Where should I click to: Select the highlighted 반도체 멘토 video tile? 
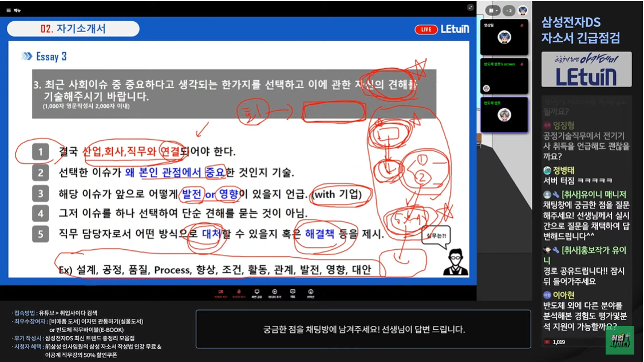click(x=504, y=115)
